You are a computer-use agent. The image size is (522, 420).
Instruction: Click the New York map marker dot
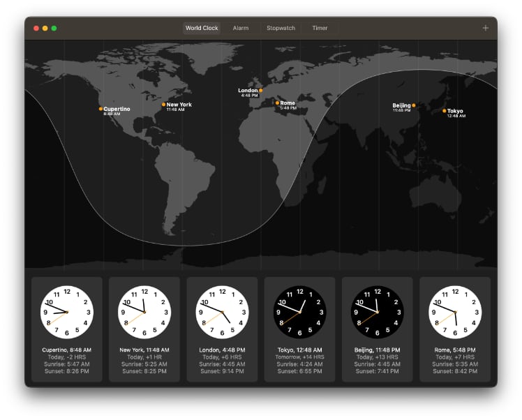click(163, 105)
